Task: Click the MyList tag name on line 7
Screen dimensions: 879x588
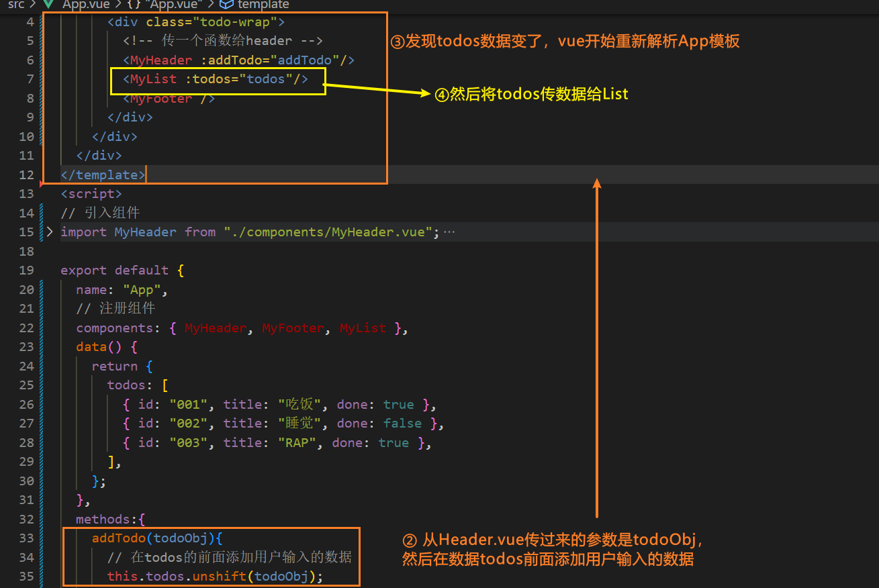Action: click(153, 79)
